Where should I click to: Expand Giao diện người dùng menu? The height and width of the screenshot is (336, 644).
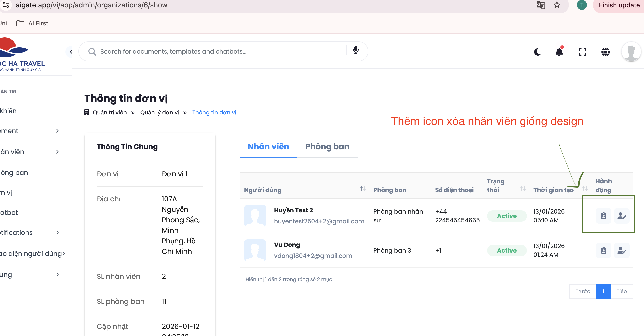63,254
